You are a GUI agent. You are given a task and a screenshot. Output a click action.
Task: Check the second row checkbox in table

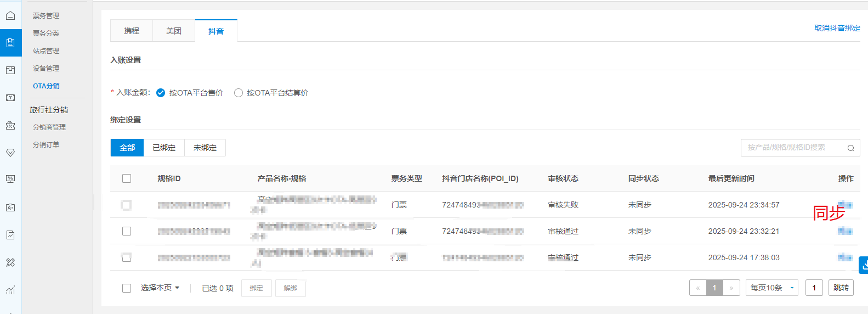127,231
